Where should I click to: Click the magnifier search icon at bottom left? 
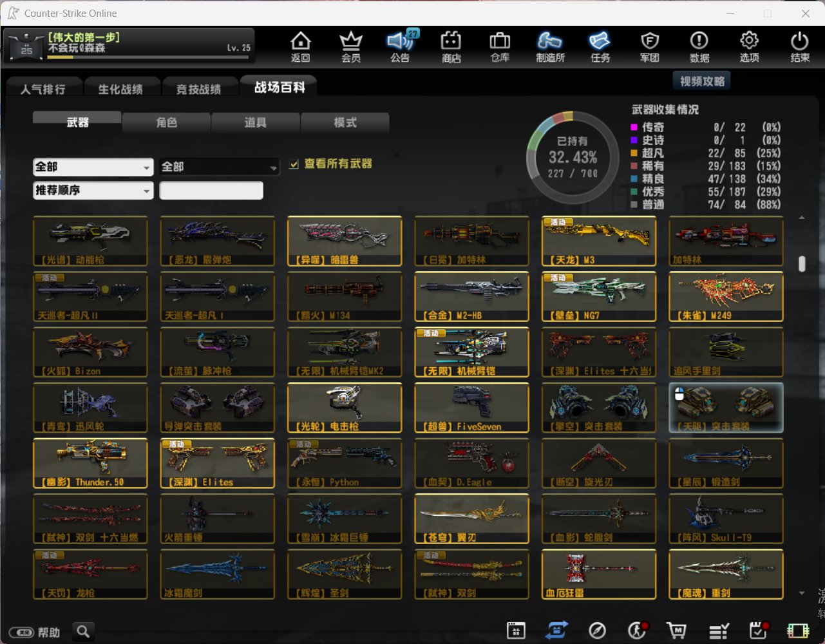pos(83,631)
